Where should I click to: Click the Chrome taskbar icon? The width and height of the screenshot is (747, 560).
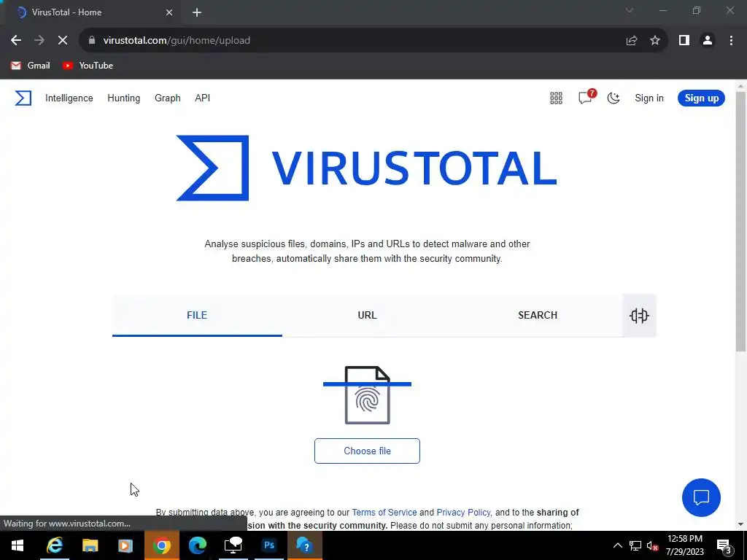[162, 545]
